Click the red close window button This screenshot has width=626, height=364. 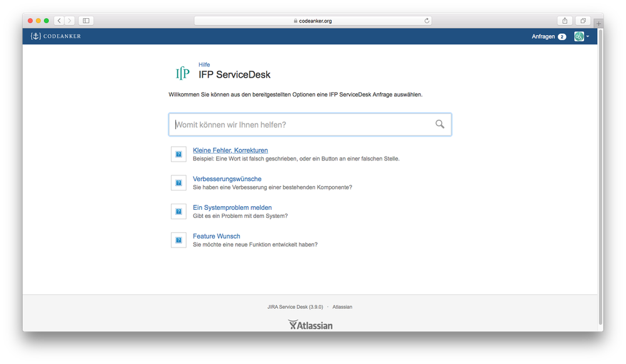coord(30,21)
